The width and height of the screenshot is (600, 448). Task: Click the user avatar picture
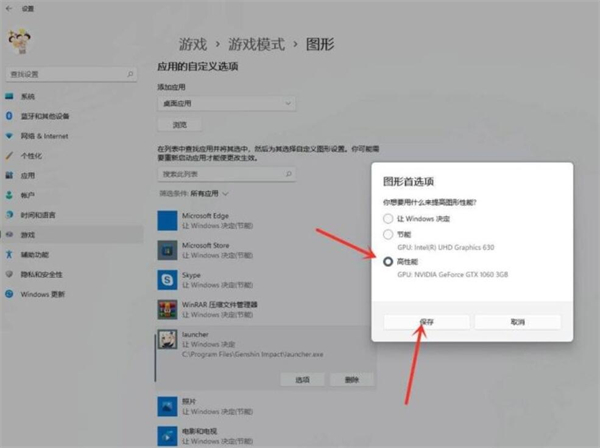[x=19, y=41]
